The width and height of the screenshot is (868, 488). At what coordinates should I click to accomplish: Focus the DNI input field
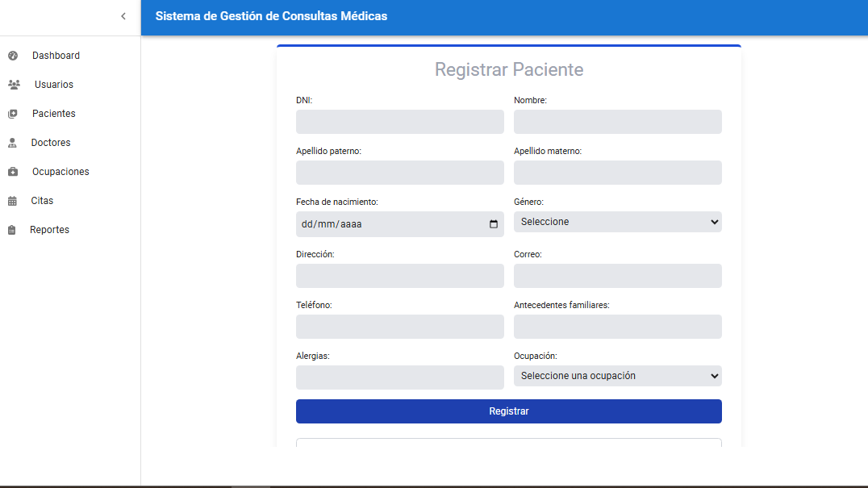coord(399,122)
